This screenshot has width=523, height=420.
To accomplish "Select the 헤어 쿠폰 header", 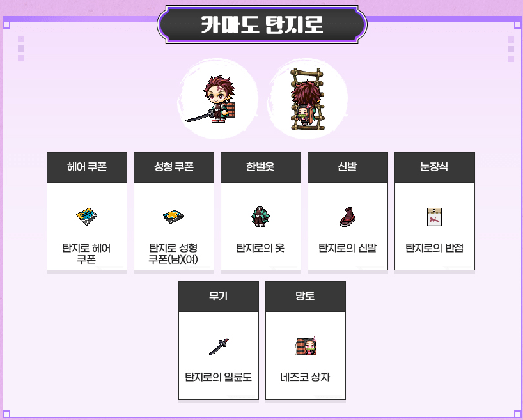I will click(x=87, y=167).
